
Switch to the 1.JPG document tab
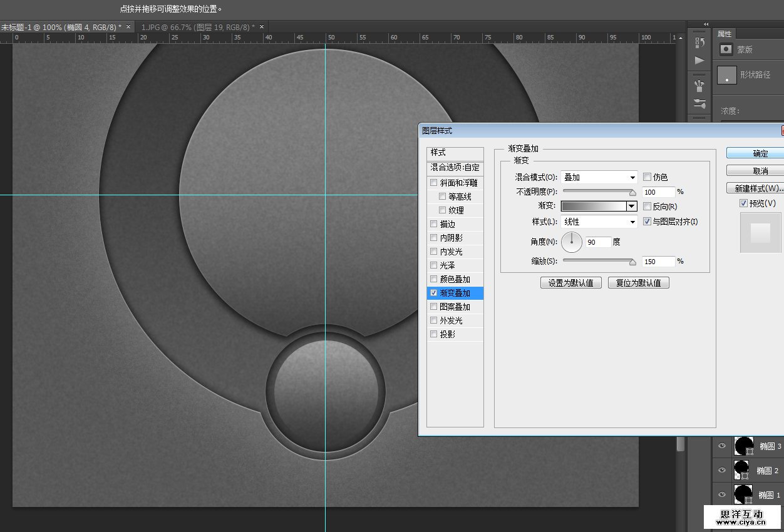(197, 27)
